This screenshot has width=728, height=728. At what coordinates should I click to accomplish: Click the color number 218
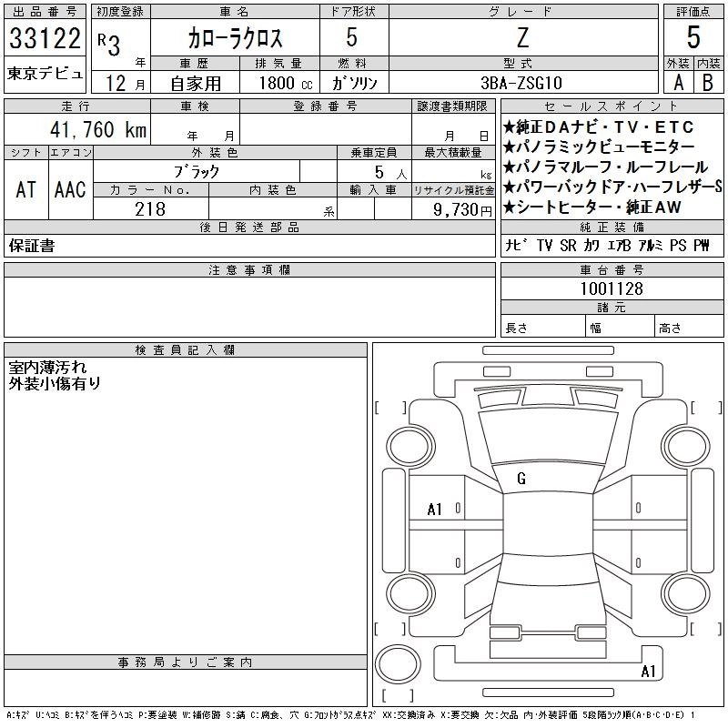pyautogui.click(x=150, y=209)
